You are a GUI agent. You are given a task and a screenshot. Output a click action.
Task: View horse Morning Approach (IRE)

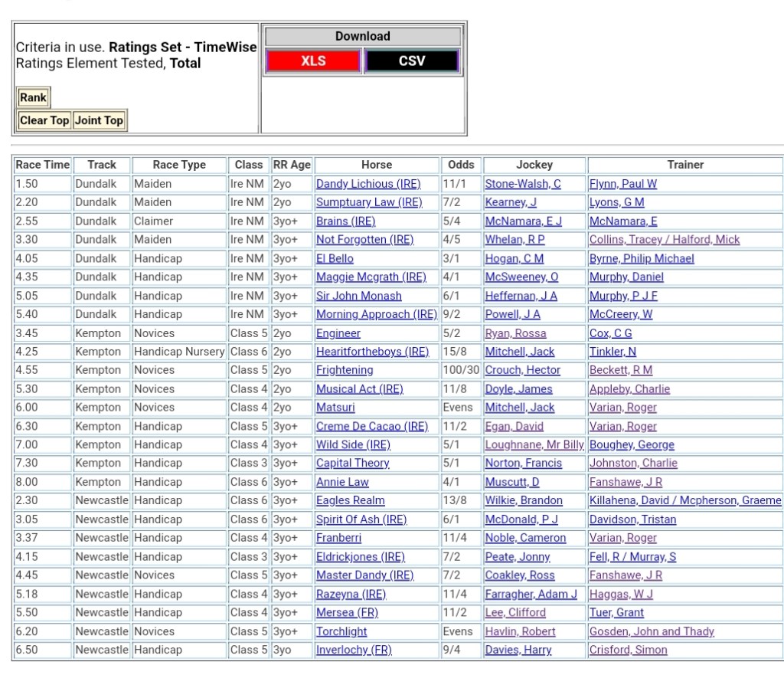point(376,314)
